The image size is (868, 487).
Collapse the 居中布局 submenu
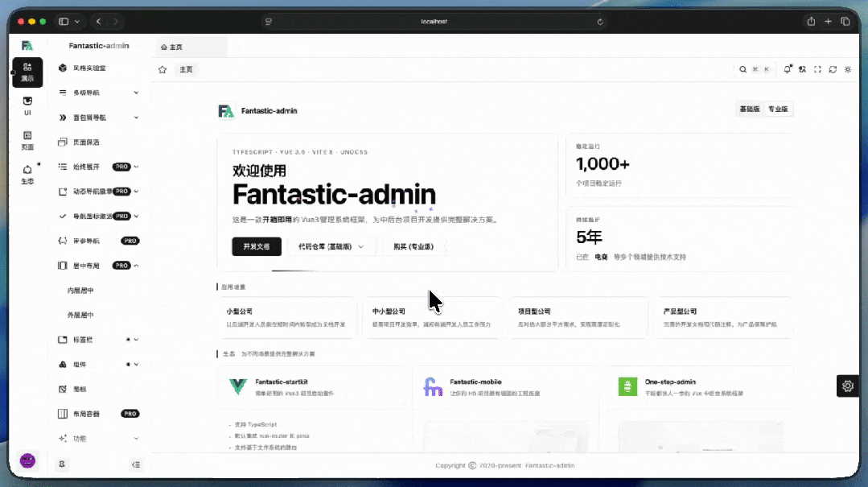[x=98, y=266]
